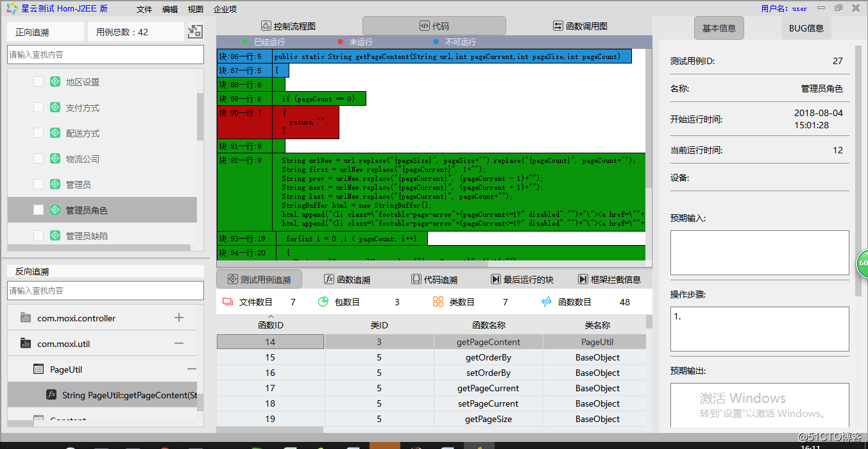868x449 pixels.
Task: Click the 管理员缺陷 test case icon
Action: click(x=55, y=236)
